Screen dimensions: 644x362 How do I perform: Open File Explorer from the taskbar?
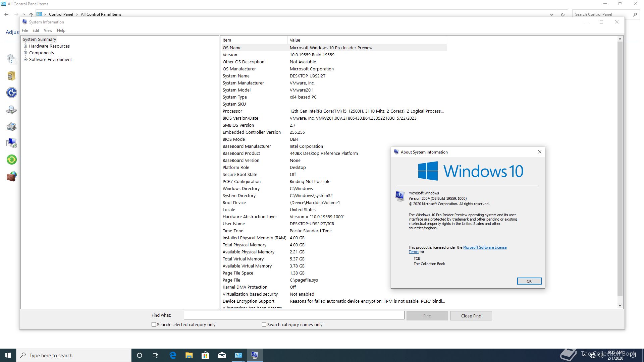pyautogui.click(x=189, y=355)
